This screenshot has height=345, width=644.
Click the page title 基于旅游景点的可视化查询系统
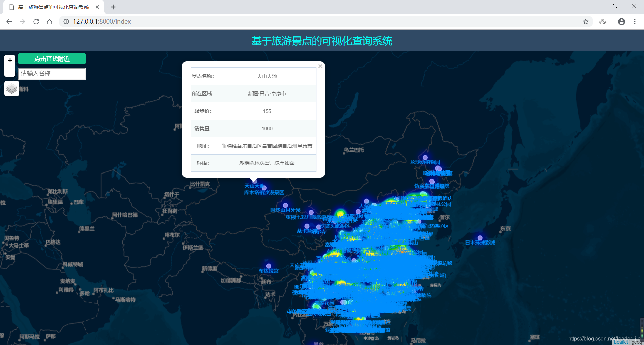click(x=322, y=41)
